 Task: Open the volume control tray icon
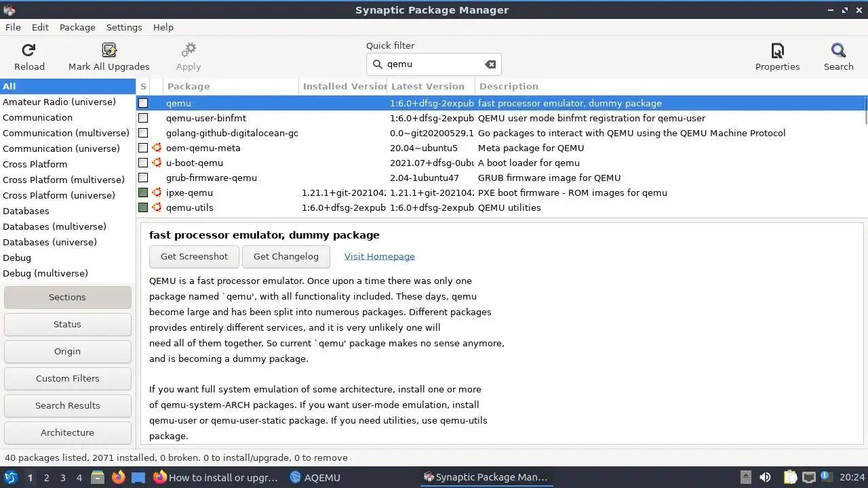coord(765,477)
